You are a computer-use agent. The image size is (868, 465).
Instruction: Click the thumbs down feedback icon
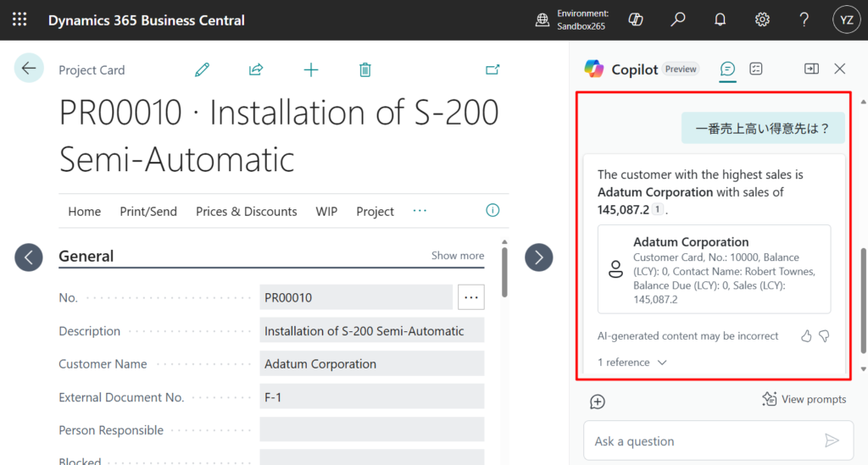[824, 336]
